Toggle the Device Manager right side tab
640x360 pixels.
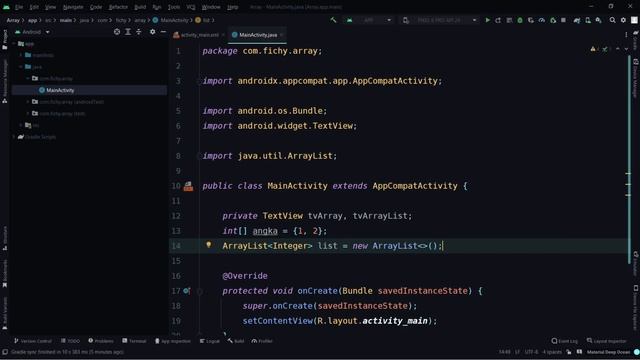click(x=636, y=78)
